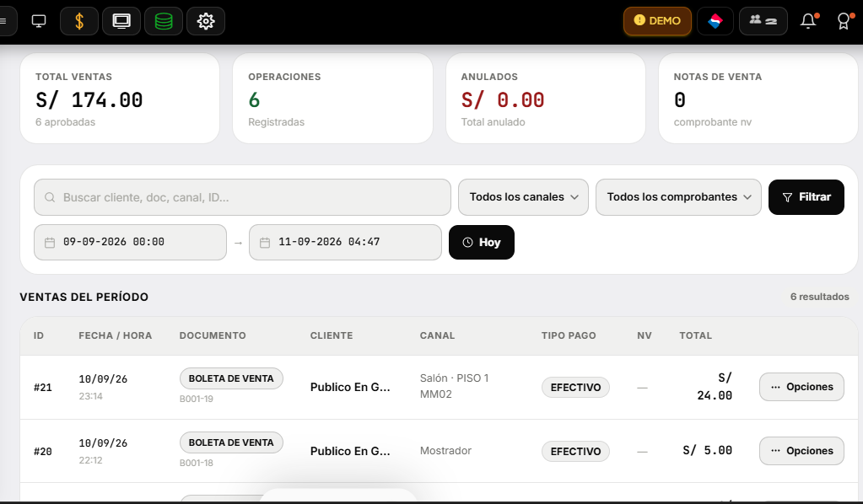Screen dimensions: 863x504
Task: Open Opciones for sale #20
Action: [801, 451]
